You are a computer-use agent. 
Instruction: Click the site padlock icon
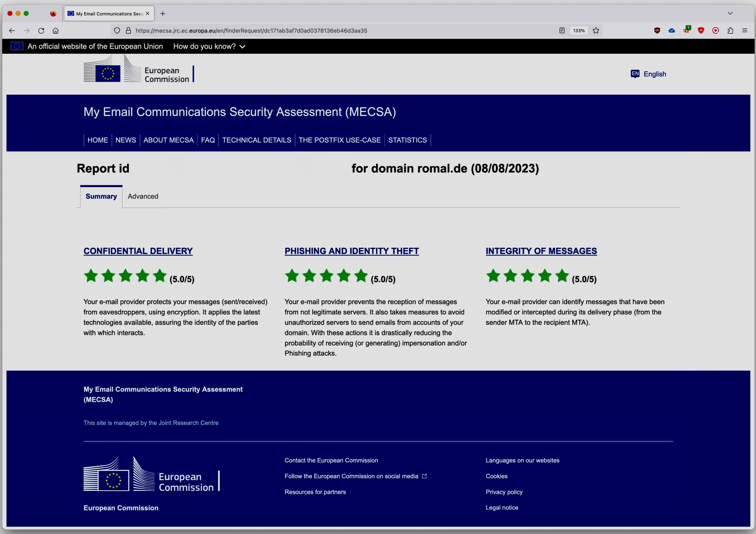(x=128, y=31)
